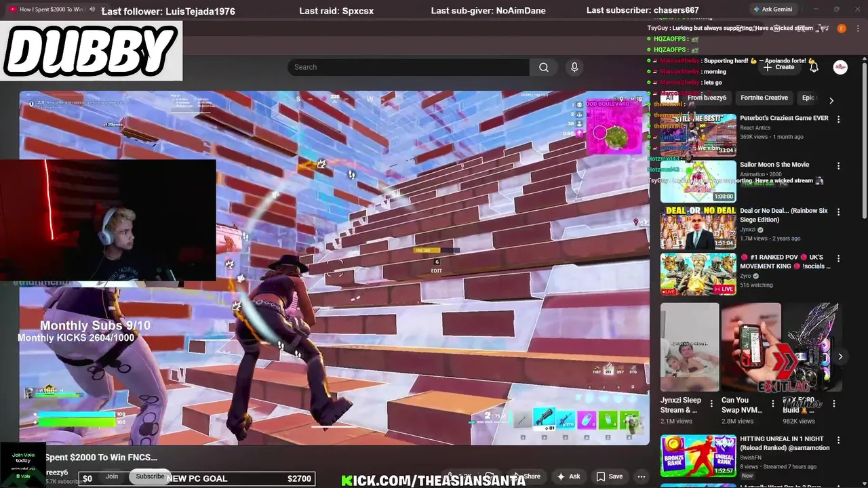Open 'Deal or No Deal... (Rainbow Six' title
Screen dimensions: 868x488
pos(784,215)
